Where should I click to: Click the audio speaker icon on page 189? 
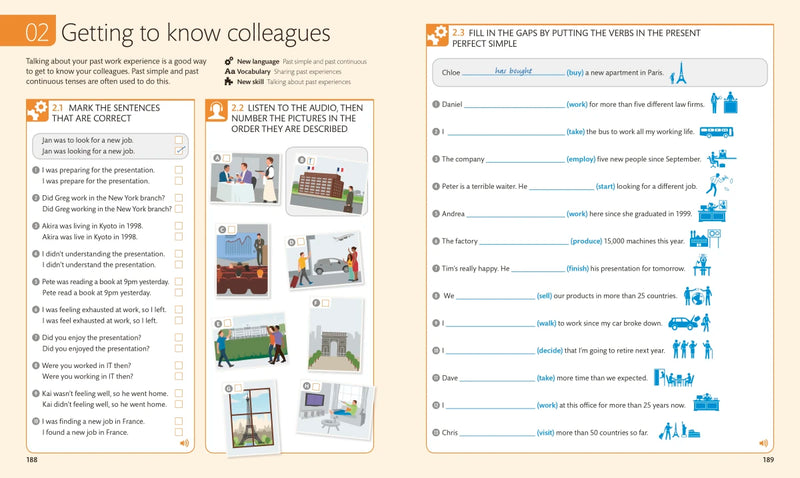tap(764, 443)
